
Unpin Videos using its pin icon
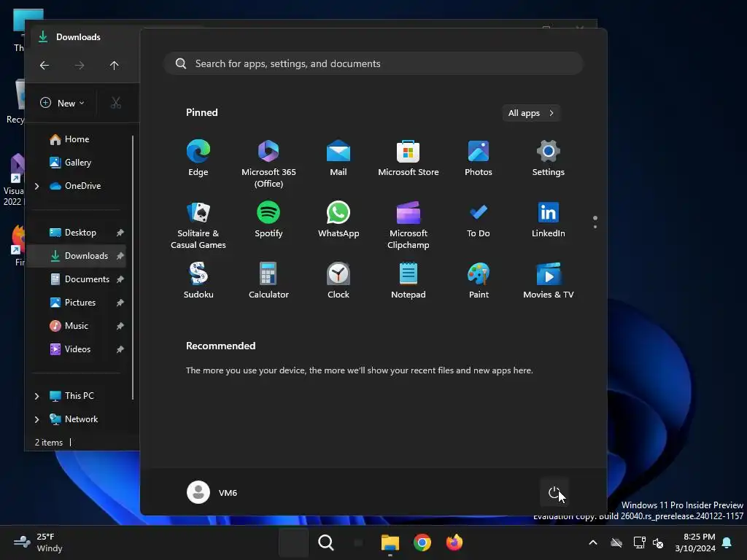(x=120, y=349)
